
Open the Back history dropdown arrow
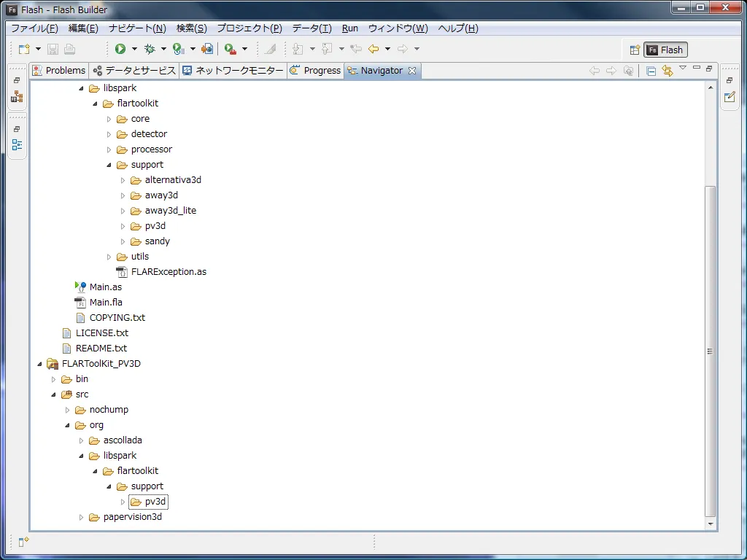[388, 49]
